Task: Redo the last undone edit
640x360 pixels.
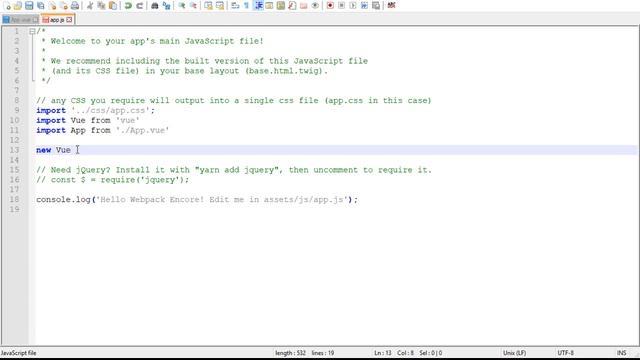Action: [139, 5]
